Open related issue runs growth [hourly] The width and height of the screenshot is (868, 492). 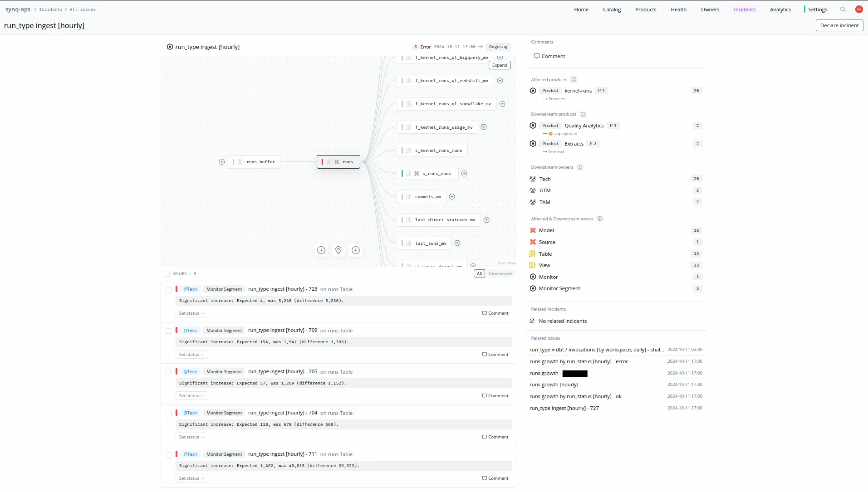[x=554, y=385]
